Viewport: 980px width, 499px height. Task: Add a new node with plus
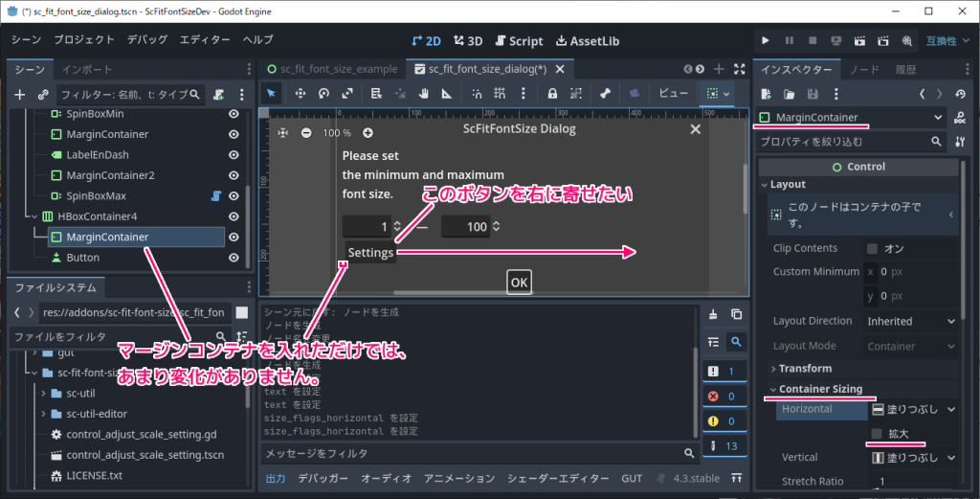(20, 95)
